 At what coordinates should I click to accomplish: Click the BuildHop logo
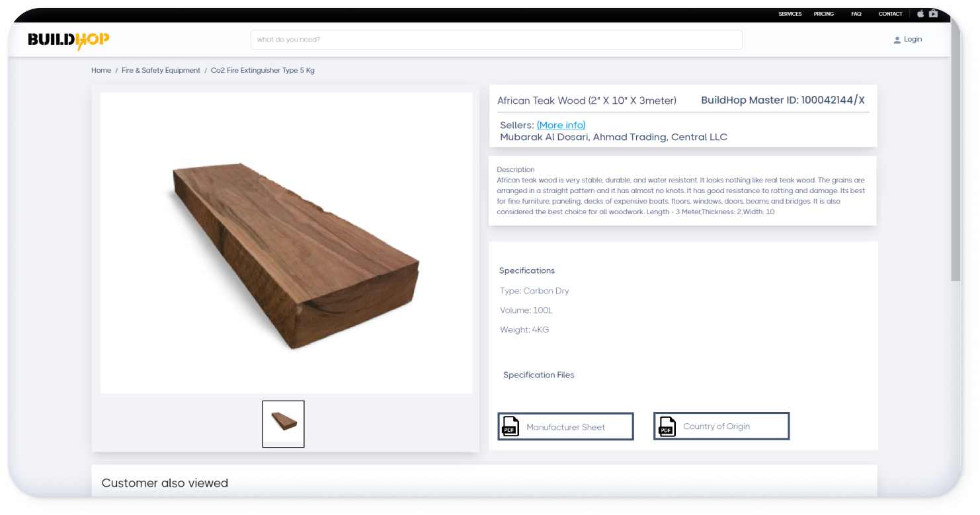(x=67, y=39)
